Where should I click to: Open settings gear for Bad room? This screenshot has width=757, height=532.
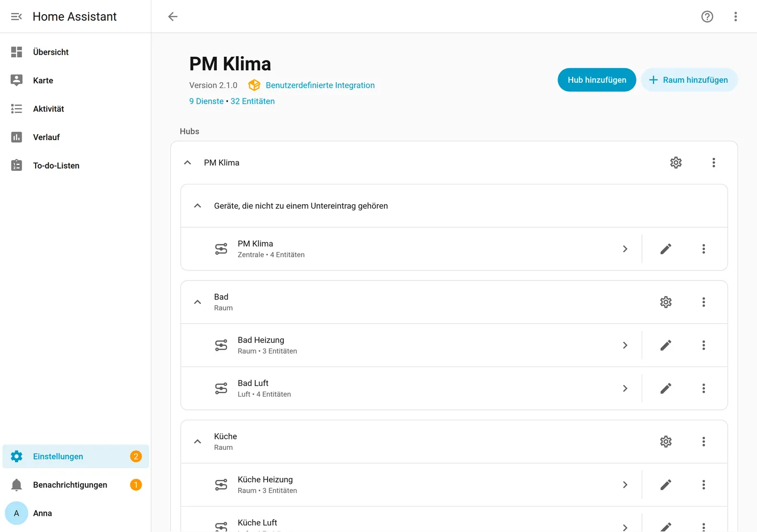tap(666, 302)
